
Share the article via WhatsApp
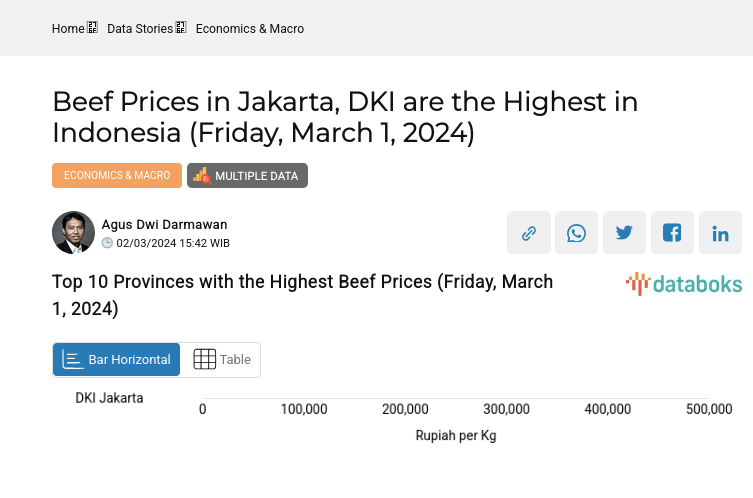pos(577,233)
